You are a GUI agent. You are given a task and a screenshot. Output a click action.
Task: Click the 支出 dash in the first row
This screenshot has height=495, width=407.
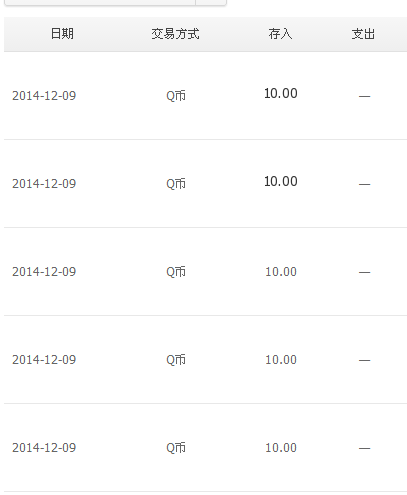364,96
